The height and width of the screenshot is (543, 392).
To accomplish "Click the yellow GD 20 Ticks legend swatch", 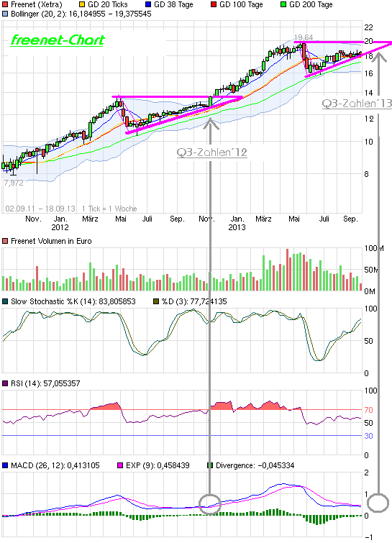I will coord(82,5).
